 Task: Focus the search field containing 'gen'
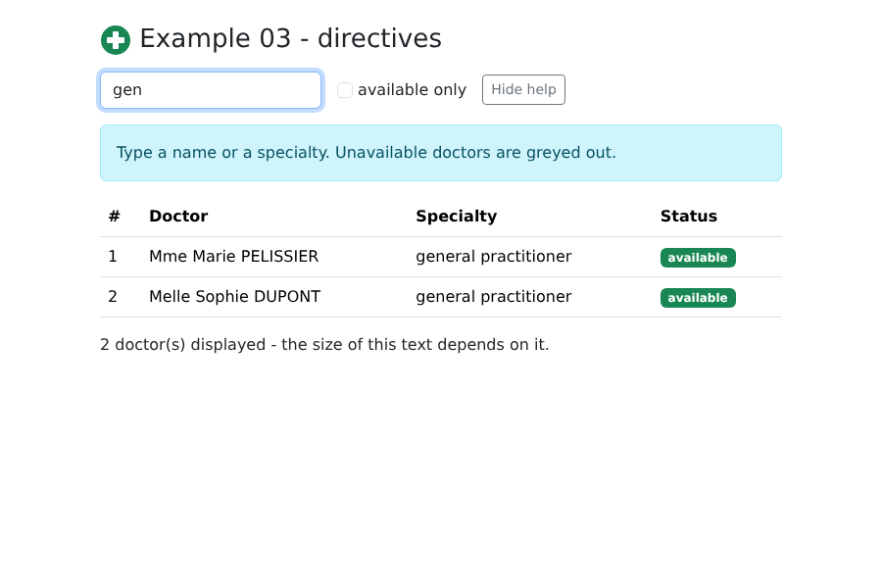pyautogui.click(x=211, y=90)
